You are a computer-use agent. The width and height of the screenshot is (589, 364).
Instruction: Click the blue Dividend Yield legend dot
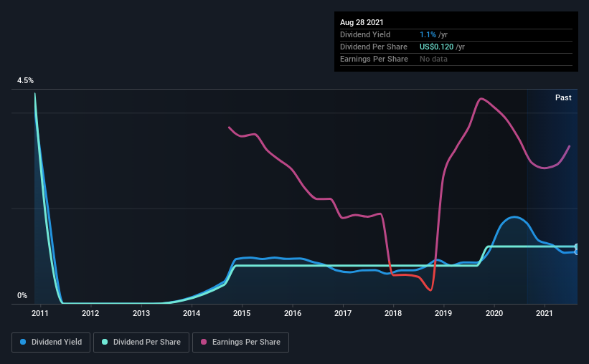pos(23,342)
